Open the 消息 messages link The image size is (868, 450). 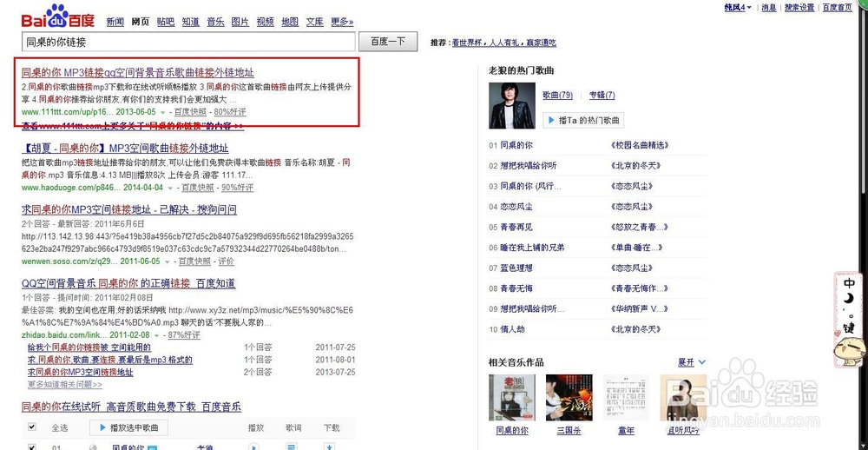[769, 7]
